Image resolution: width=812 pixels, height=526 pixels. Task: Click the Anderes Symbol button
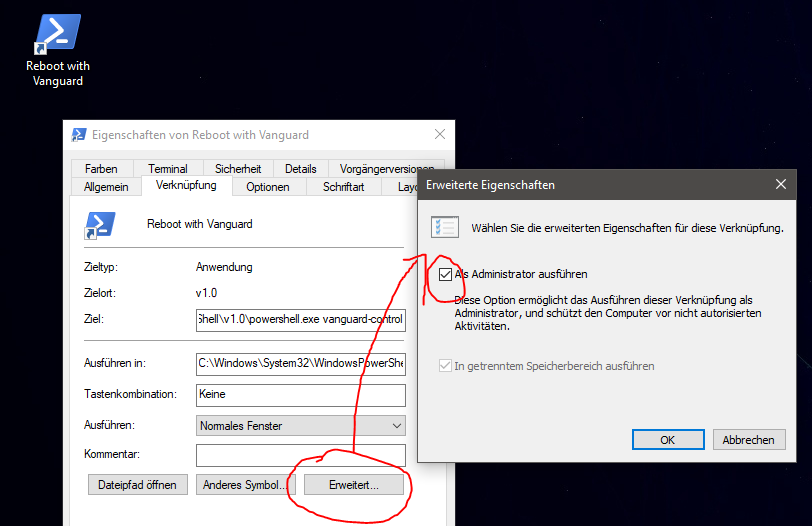coord(245,485)
